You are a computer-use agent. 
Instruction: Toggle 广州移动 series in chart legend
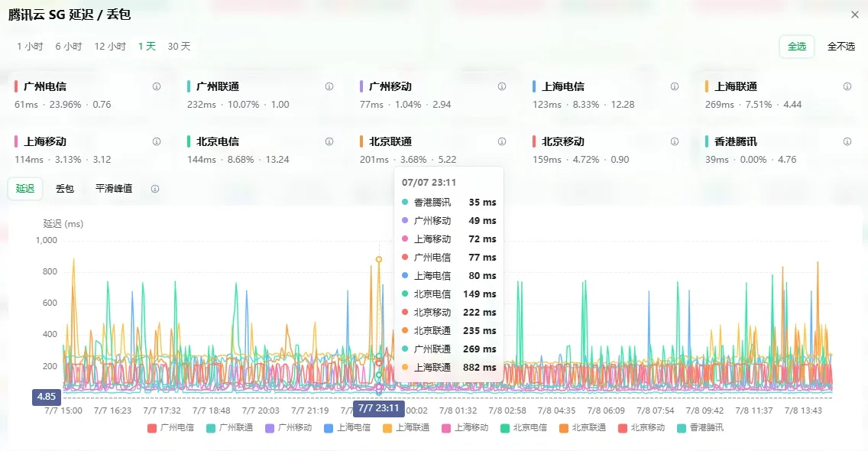[288, 428]
